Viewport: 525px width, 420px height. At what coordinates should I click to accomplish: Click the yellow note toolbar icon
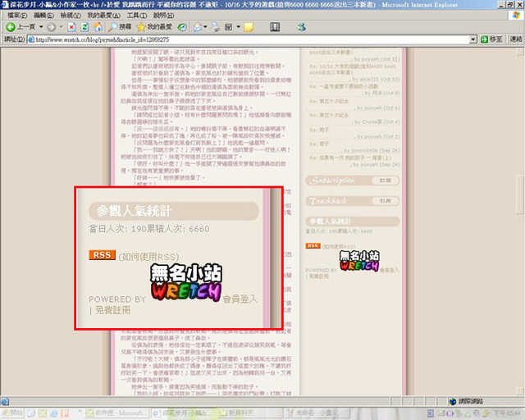tap(249, 27)
